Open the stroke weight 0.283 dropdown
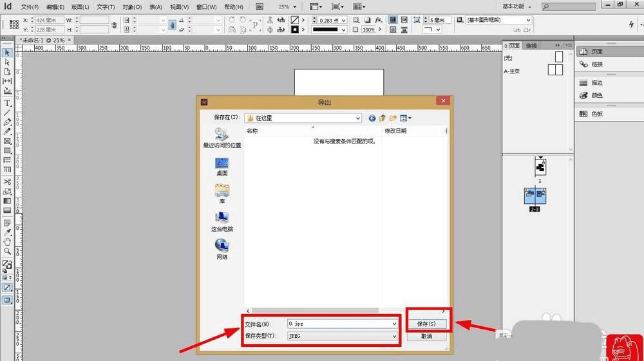 coord(344,20)
